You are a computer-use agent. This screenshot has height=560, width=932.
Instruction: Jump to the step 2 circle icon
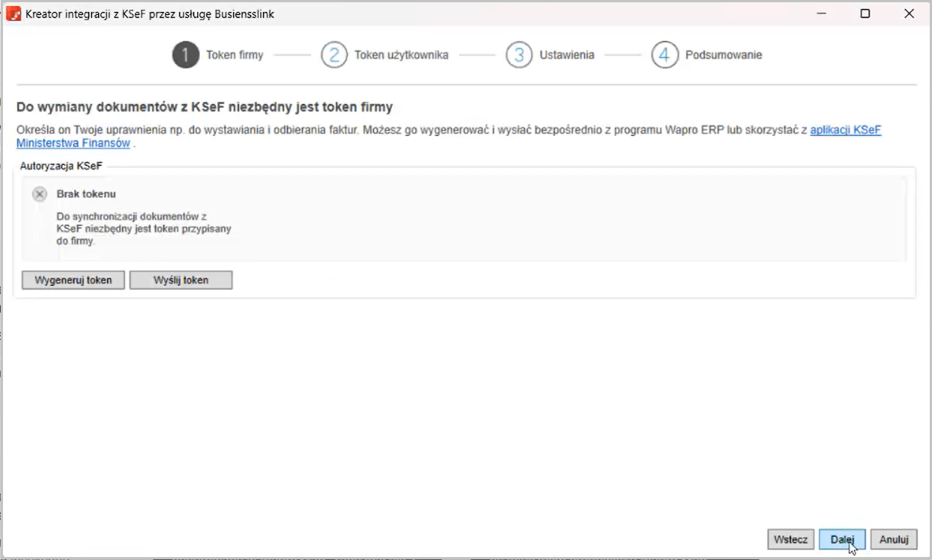click(334, 55)
